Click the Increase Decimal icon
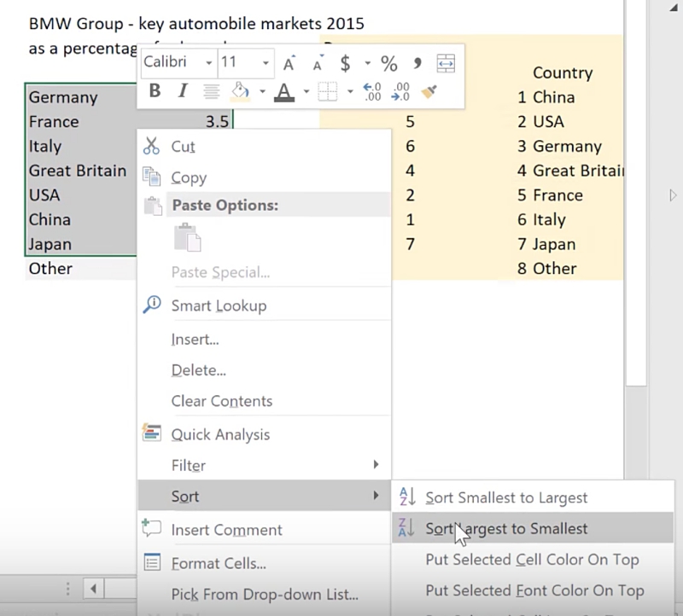The height and width of the screenshot is (616, 683). point(372,91)
